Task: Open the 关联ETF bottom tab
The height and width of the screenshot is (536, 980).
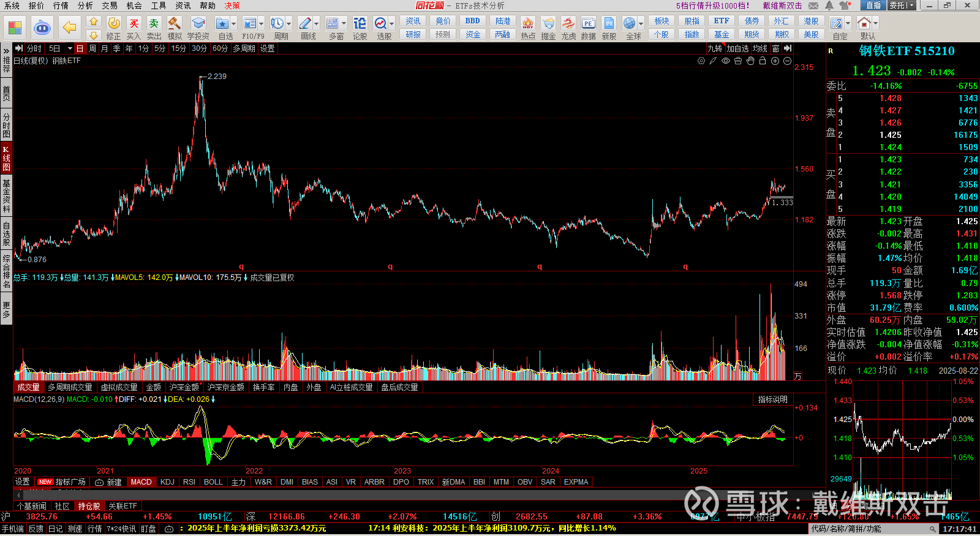Action: [123, 506]
